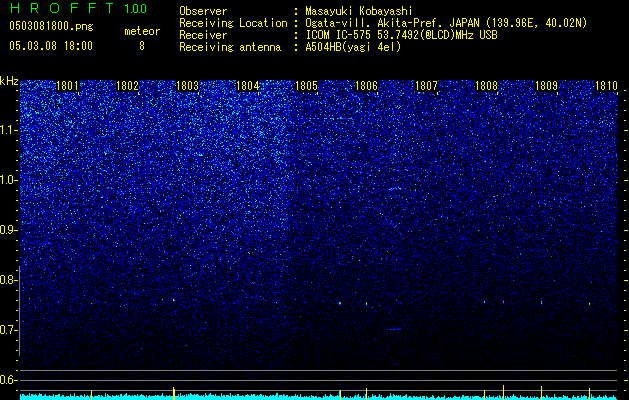Click the yellow power spike below 1809
629x400 pixels.
pyautogui.click(x=542, y=393)
